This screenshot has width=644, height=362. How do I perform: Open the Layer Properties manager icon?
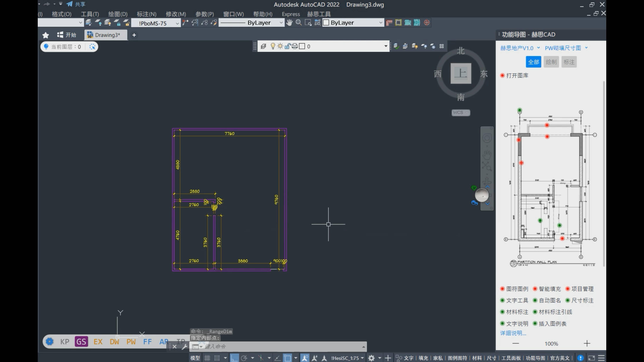[263, 46]
